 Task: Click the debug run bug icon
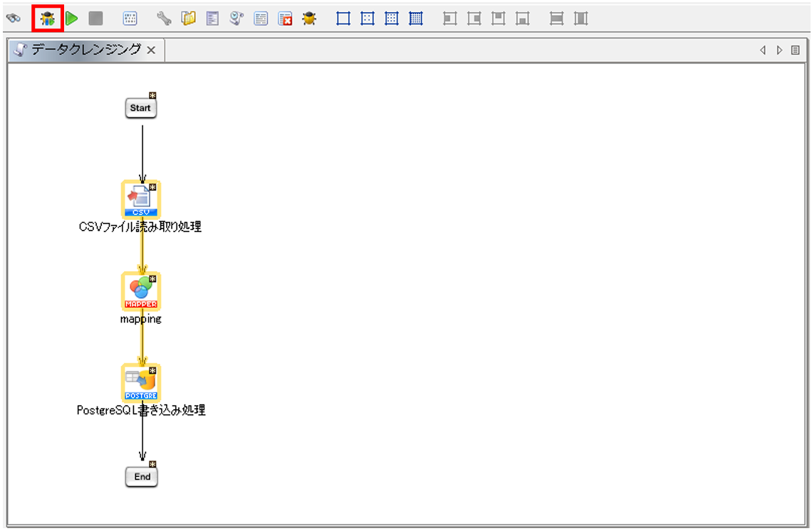point(48,19)
